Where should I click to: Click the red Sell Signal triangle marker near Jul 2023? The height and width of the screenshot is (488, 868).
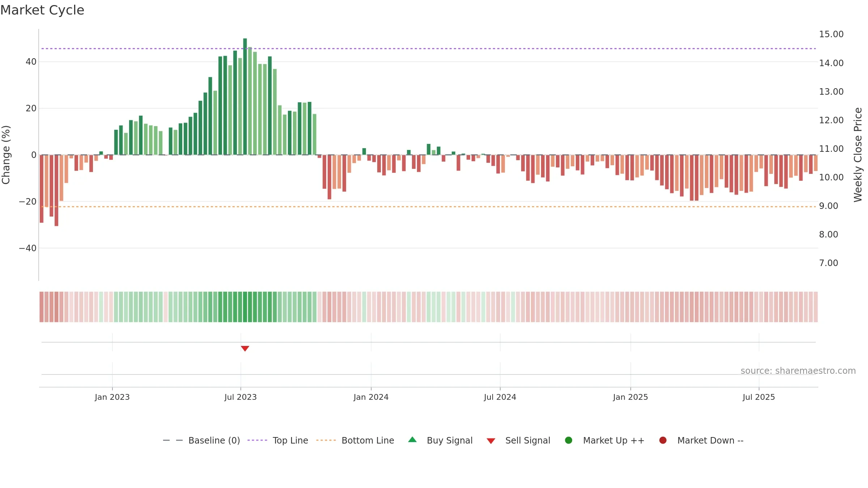(x=245, y=348)
